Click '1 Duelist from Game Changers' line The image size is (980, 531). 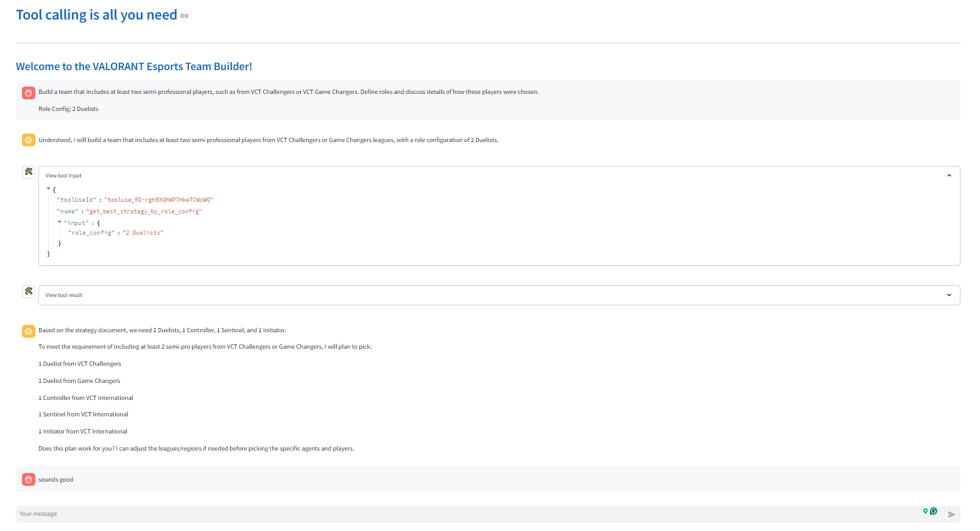(x=79, y=381)
